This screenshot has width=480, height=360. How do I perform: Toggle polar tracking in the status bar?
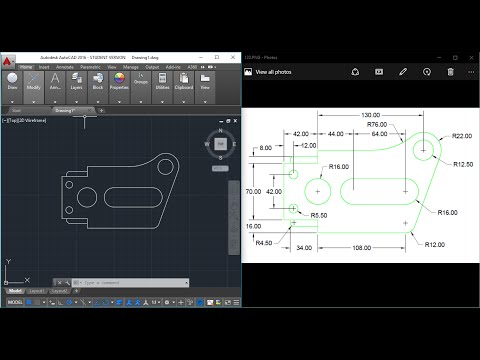click(69, 302)
